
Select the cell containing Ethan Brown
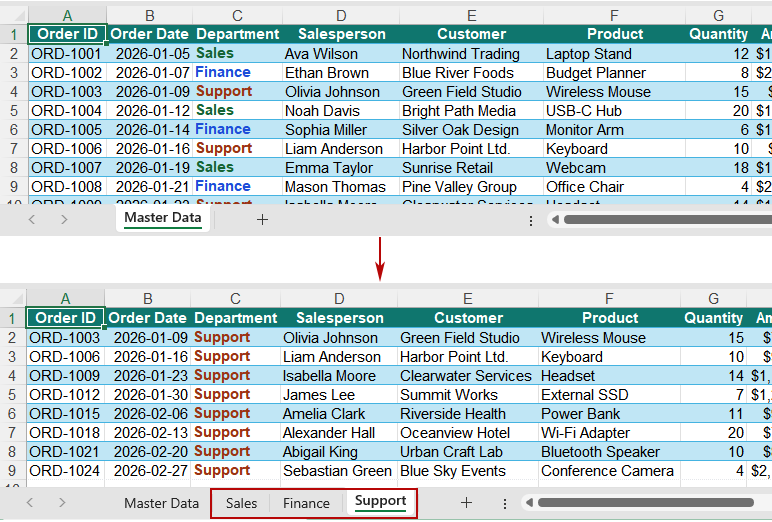pyautogui.click(x=341, y=73)
